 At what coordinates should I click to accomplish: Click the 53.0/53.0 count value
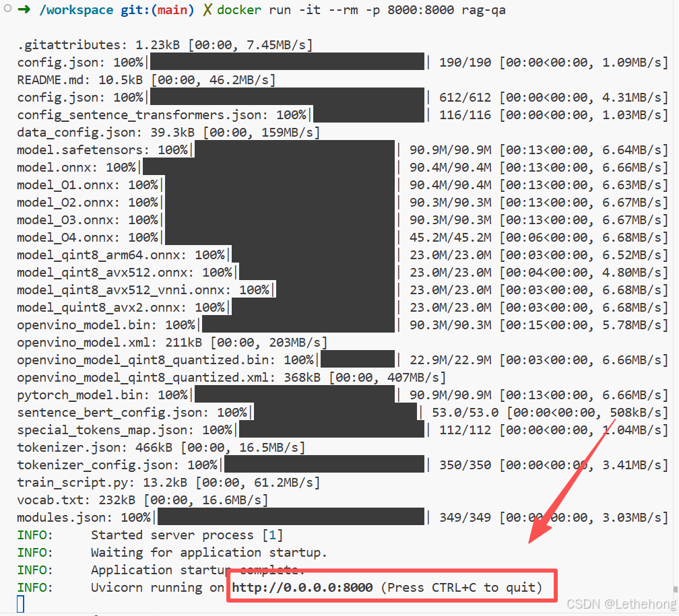[465, 413]
